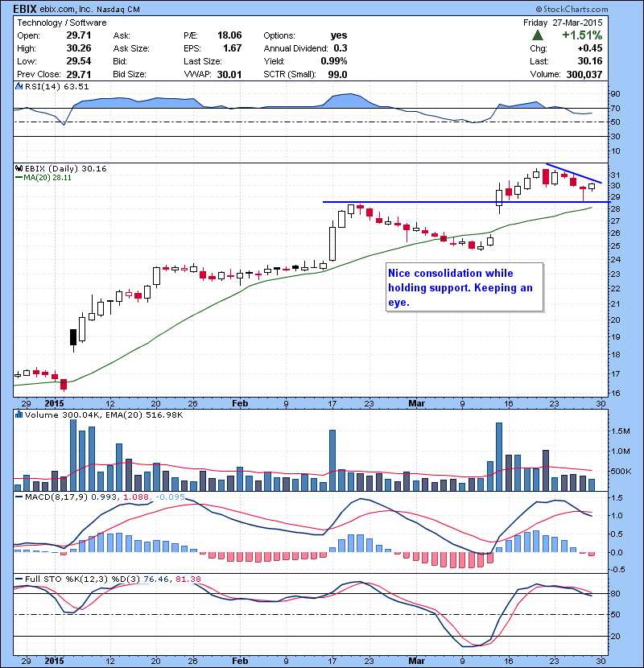Select the header Volume value 300,037
644x668 pixels.
[584, 75]
